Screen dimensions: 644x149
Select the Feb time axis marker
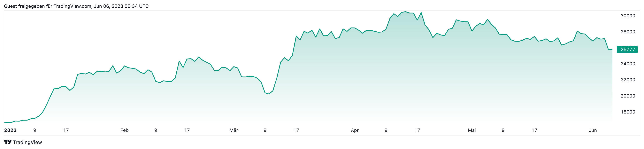(124, 130)
